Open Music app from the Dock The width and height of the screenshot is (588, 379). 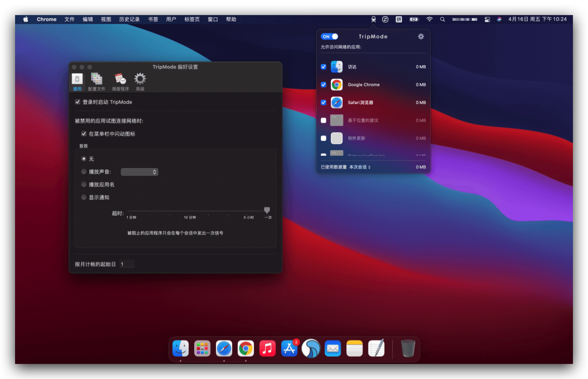tap(268, 348)
